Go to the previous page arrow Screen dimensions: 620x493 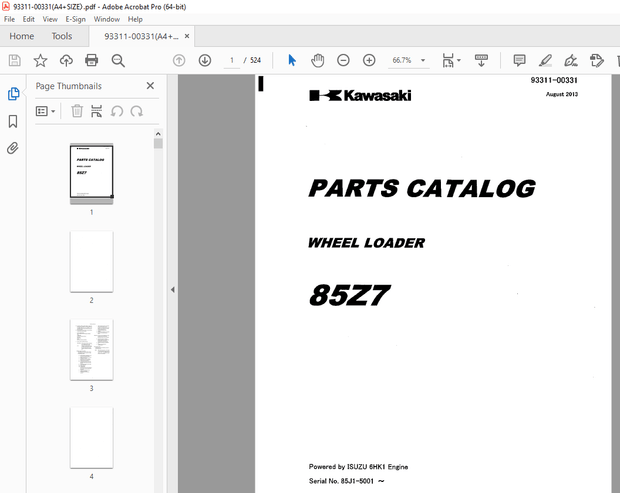(x=179, y=60)
